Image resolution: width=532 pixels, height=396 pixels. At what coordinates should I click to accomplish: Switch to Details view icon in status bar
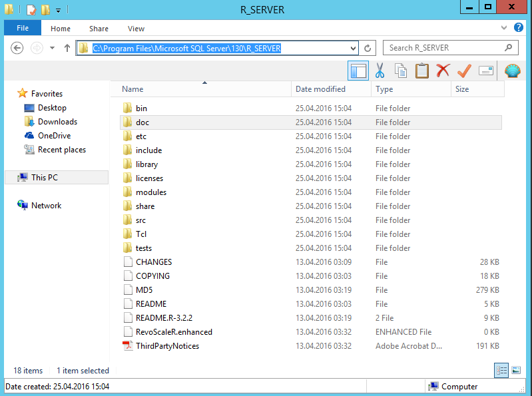[x=501, y=370]
